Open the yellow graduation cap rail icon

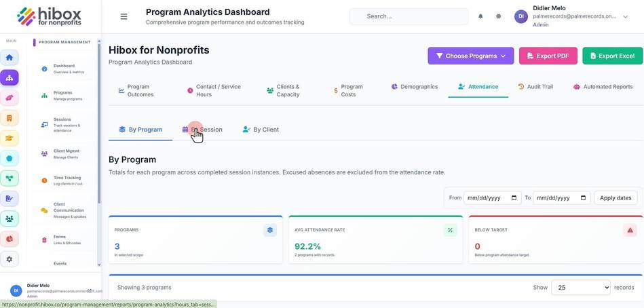click(x=10, y=138)
